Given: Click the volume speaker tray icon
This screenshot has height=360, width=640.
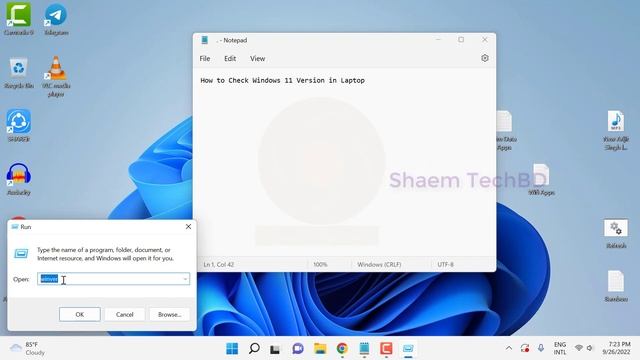Looking at the screenshot, I should 589,348.
